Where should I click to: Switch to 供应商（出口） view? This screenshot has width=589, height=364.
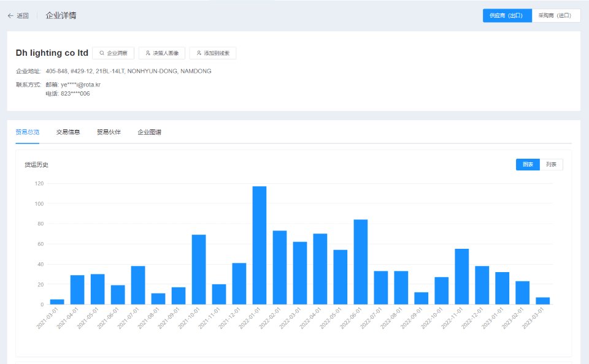tap(507, 15)
